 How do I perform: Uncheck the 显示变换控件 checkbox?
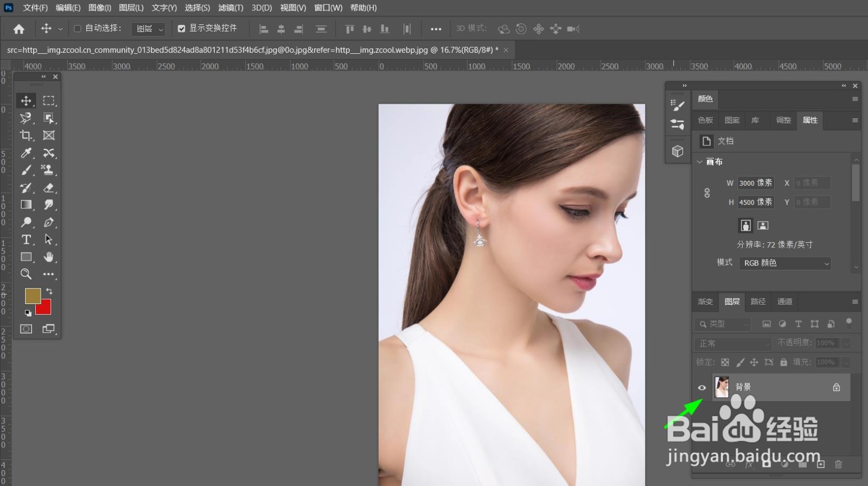[x=182, y=28]
